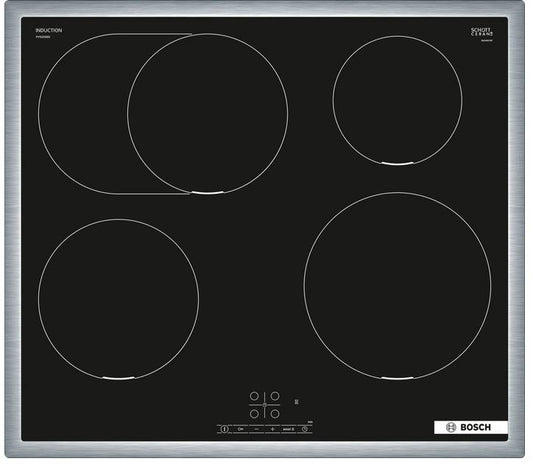The width and height of the screenshot is (533, 464).
Task: Tap the child lock key symbol
Action: 240,429
